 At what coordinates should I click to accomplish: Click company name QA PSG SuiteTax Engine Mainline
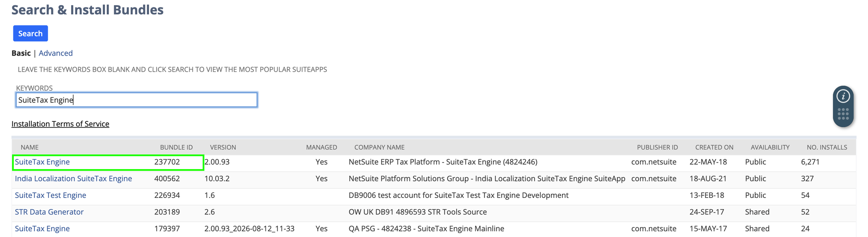coord(426,229)
